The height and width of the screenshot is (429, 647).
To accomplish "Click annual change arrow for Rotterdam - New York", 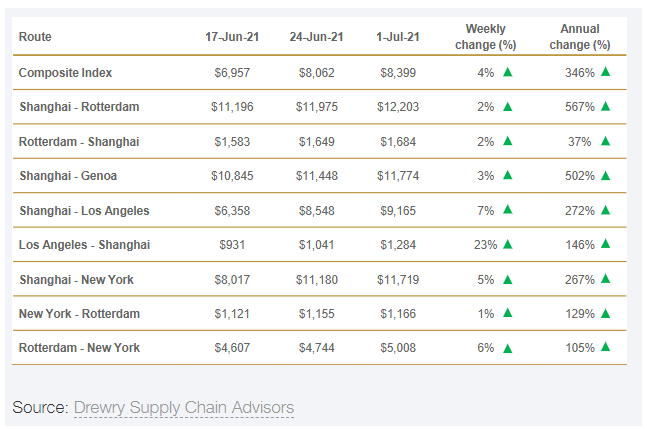I will (x=605, y=348).
